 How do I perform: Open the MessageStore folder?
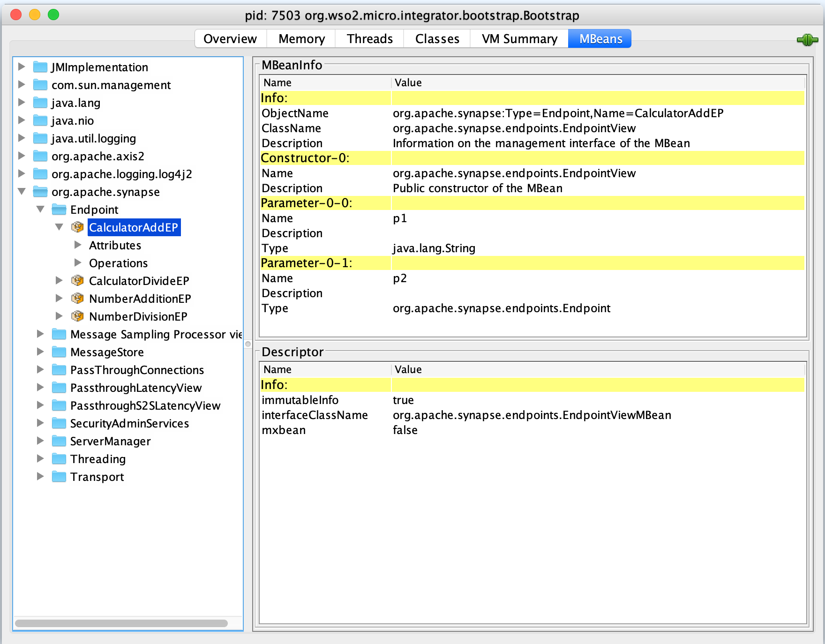[60, 352]
